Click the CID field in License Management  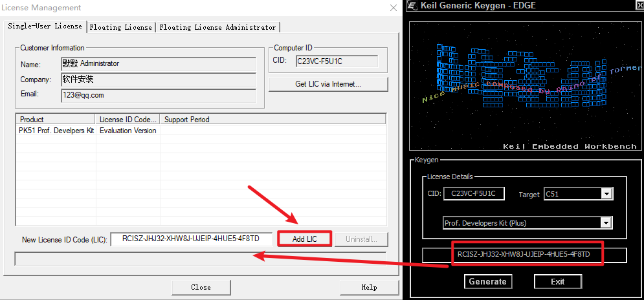click(337, 61)
